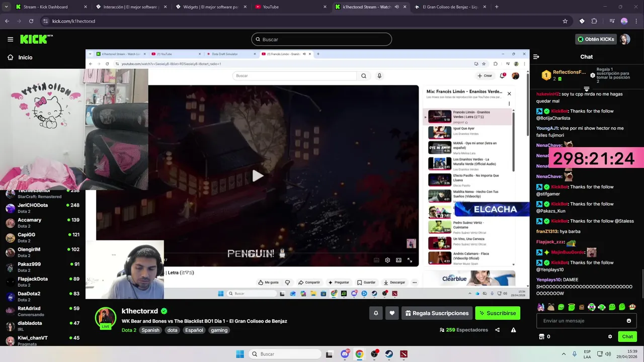
Task: Bookmark this page with star icon
Action: coord(565,21)
